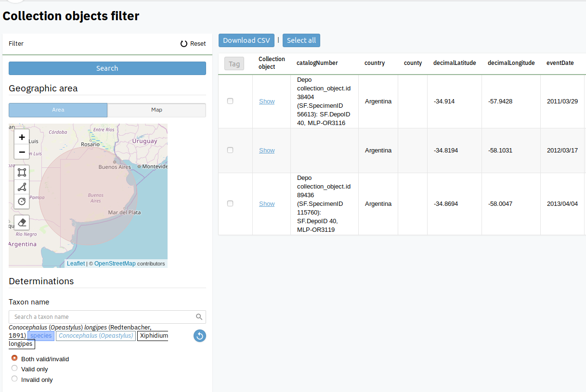Zoom out on the map
Screen dimensions: 586x392
click(x=22, y=152)
